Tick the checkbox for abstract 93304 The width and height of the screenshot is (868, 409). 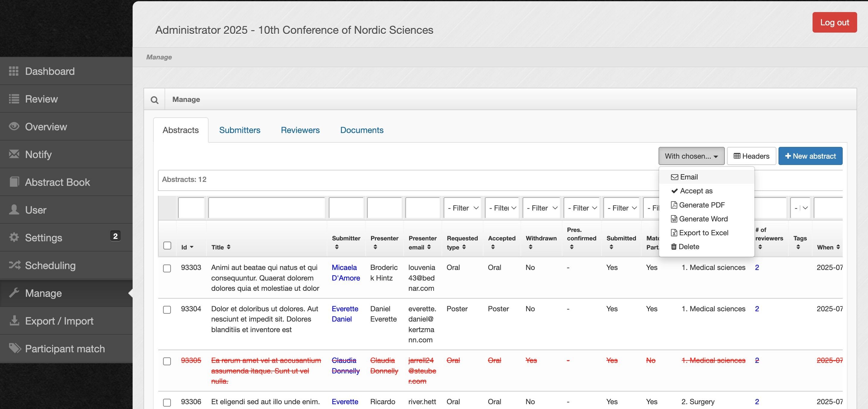pyautogui.click(x=167, y=309)
